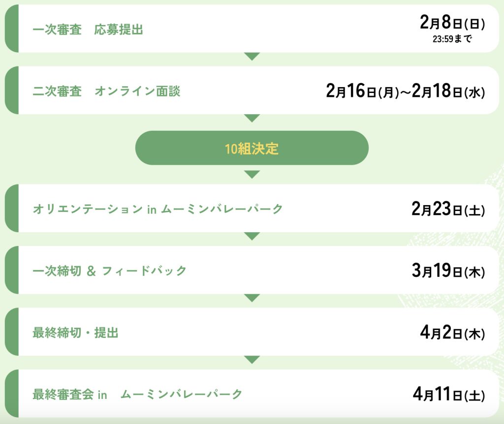504x424 pixels.
Task: Select the 2月16日(月)~2月18日(水) date range
Action: [x=405, y=91]
